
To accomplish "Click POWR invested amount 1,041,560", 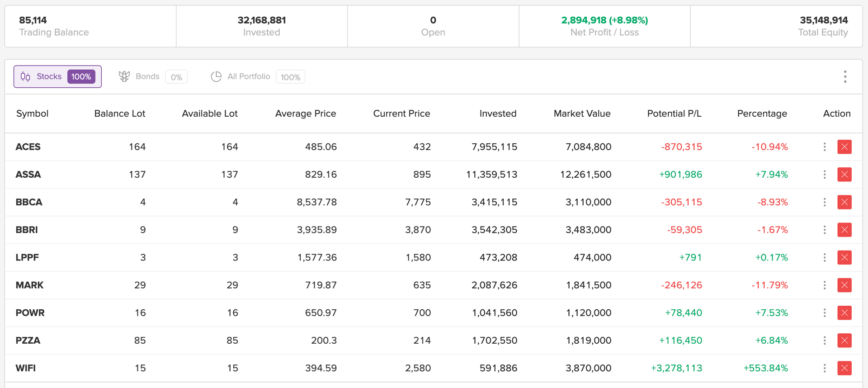I will [495, 313].
